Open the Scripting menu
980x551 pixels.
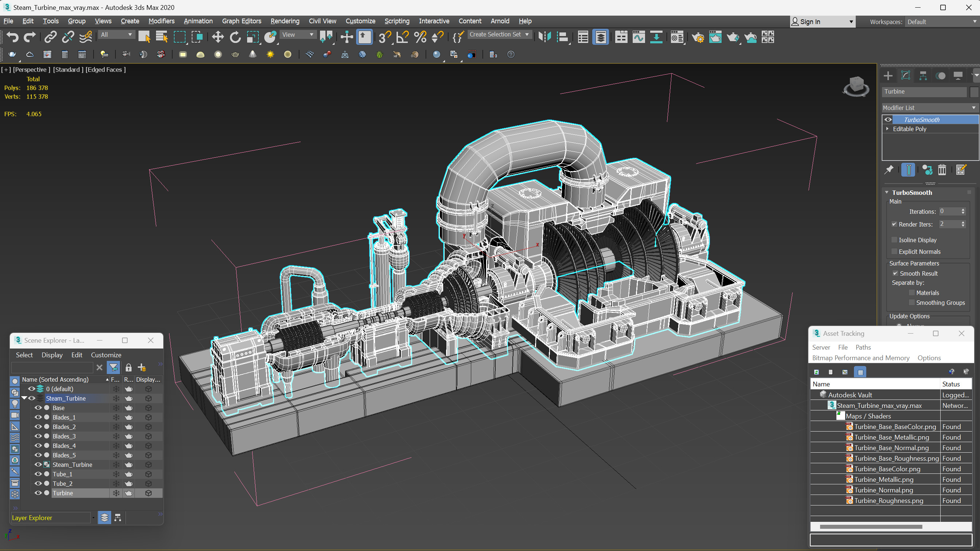397,21
